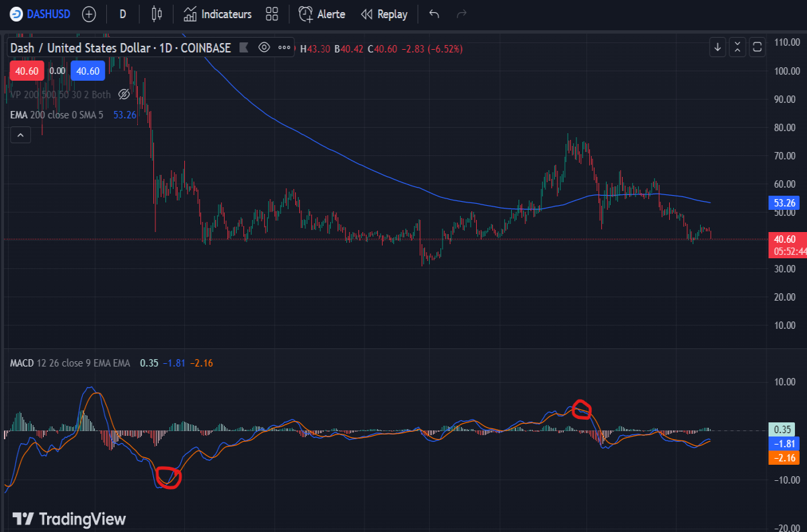Click the red 40.60 sell price button

[26, 71]
